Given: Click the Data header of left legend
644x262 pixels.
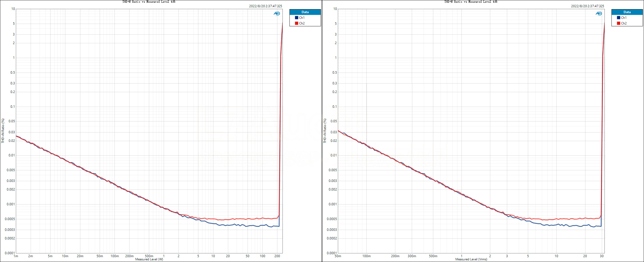Looking at the screenshot, I should point(305,12).
